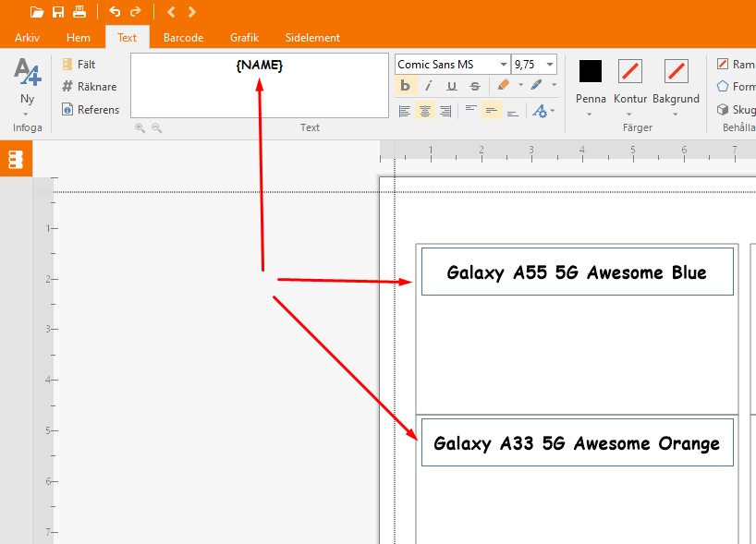Click the Referens button
The image size is (756, 544).
90,110
